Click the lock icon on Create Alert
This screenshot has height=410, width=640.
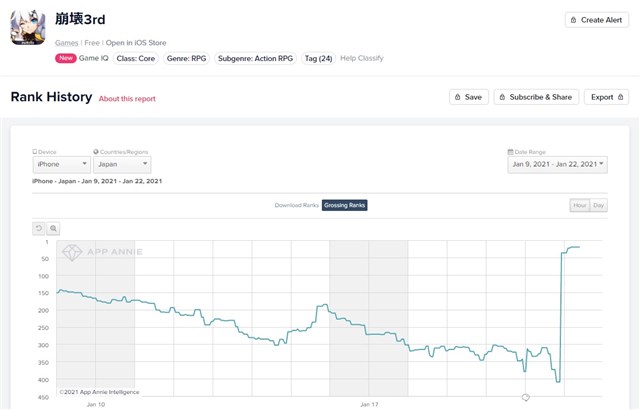573,20
